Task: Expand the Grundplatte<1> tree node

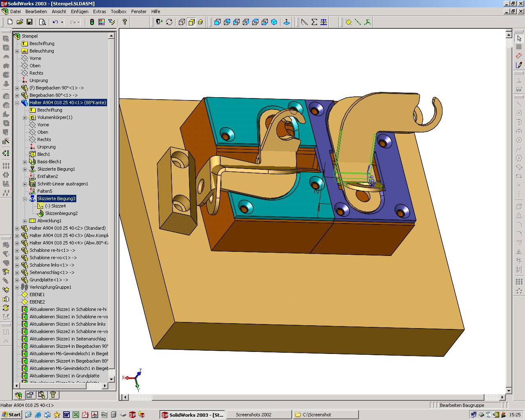Action: [x=17, y=280]
